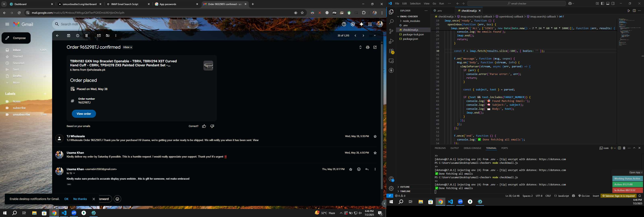Reply arrow on Thu, May 29 message
The height and width of the screenshot is (217, 644).
tap(367, 170)
